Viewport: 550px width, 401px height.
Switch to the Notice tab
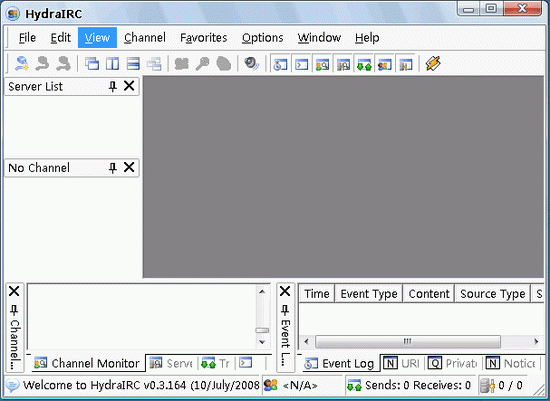click(x=510, y=363)
